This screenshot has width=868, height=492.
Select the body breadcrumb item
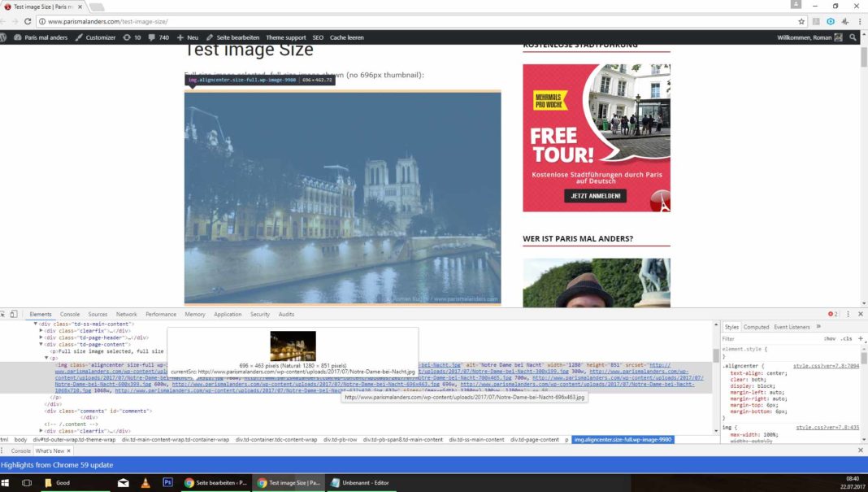20,439
